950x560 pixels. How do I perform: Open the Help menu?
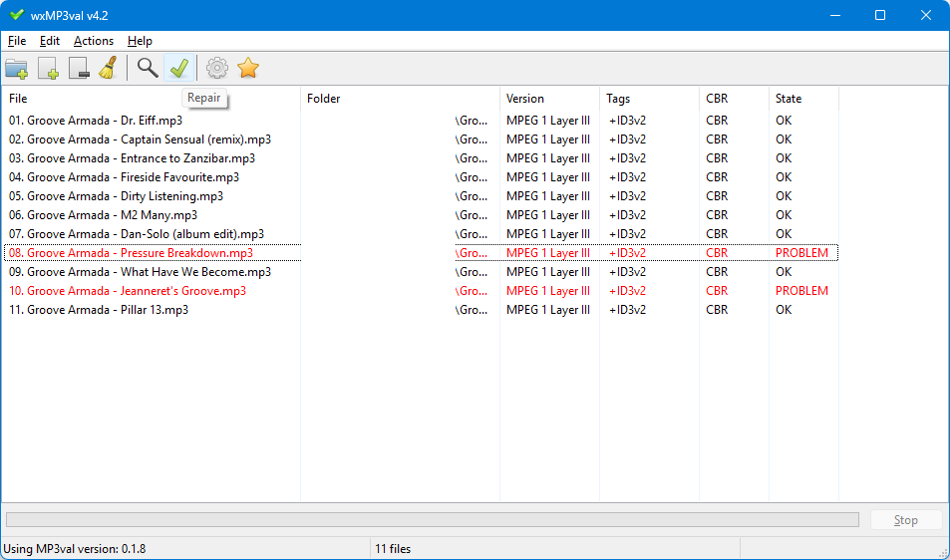pos(140,41)
